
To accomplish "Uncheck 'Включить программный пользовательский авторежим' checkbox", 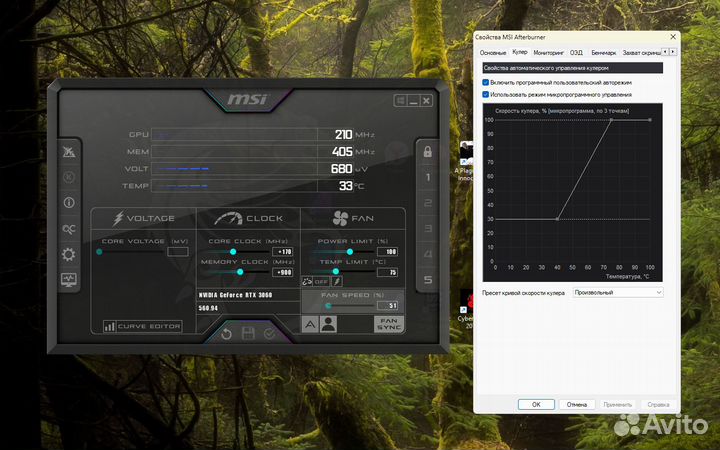I will (x=485, y=82).
